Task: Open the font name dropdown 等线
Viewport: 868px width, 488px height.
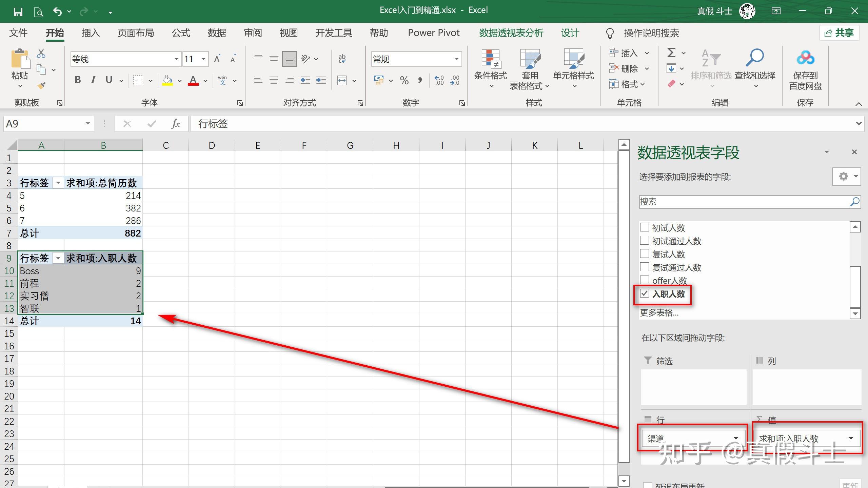Action: click(x=176, y=59)
